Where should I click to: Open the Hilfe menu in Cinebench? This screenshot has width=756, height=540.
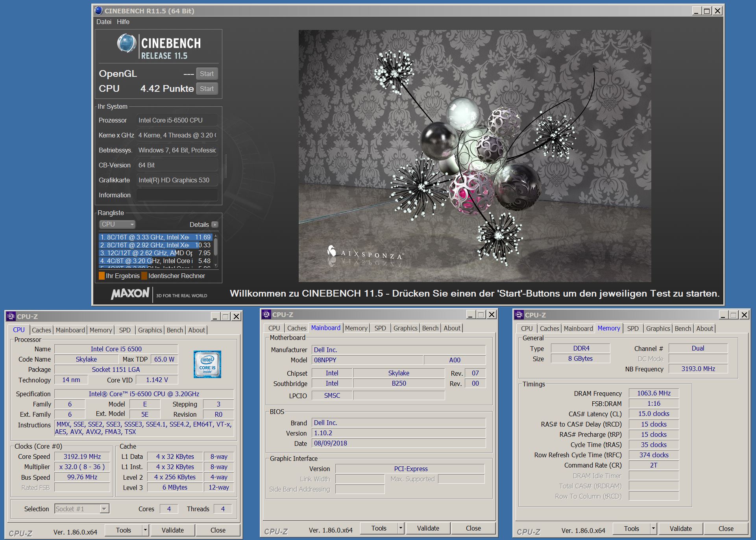click(x=123, y=22)
